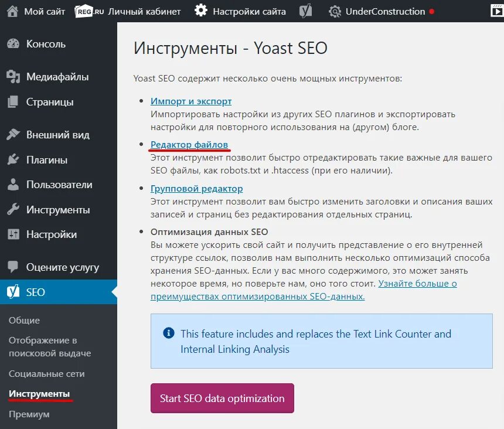Open Социальные сети SEO submenu

click(47, 374)
